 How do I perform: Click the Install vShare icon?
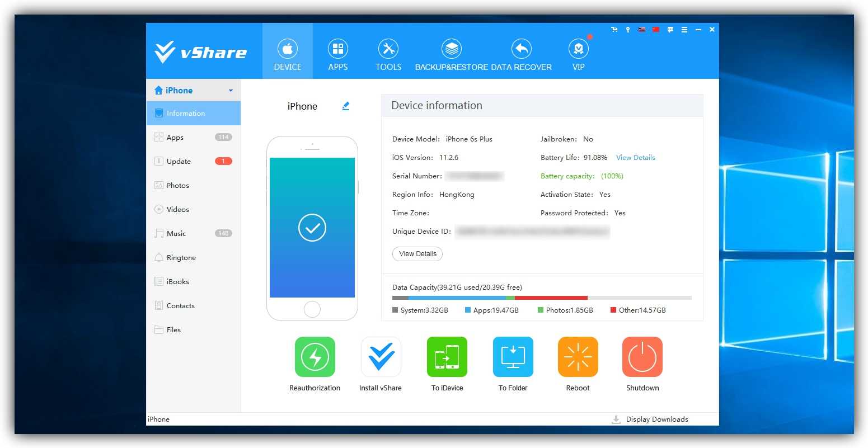tap(381, 357)
